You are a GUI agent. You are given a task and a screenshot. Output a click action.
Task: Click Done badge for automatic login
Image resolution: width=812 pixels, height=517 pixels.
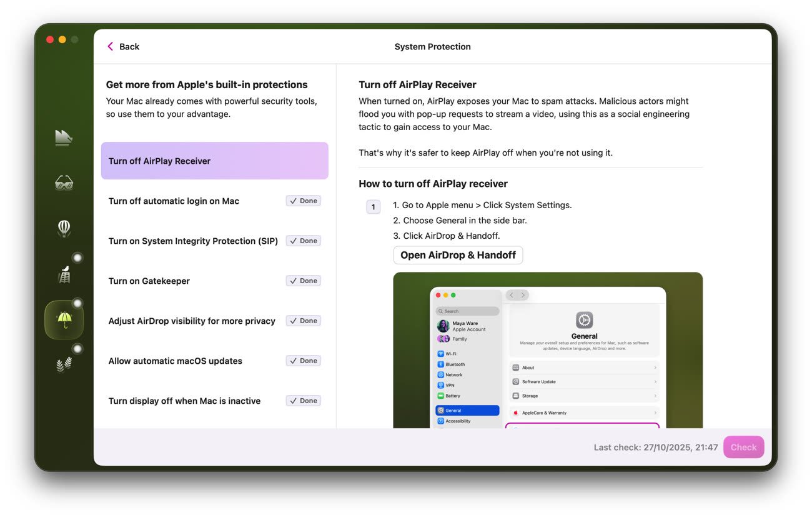303,201
